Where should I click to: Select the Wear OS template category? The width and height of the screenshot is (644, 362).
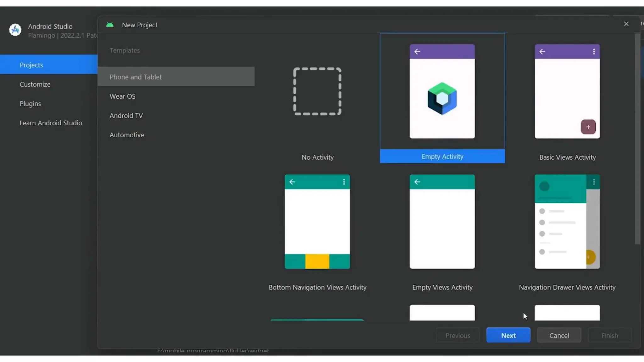click(x=122, y=96)
